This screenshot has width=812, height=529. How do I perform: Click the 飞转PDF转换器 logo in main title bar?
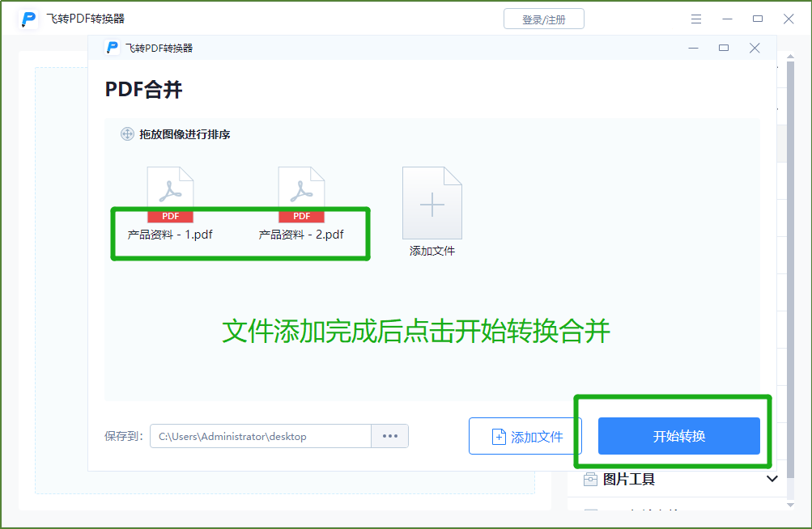[x=30, y=19]
